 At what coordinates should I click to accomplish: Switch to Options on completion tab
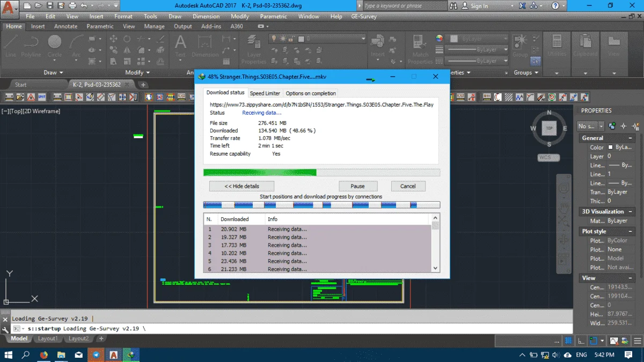pos(311,93)
